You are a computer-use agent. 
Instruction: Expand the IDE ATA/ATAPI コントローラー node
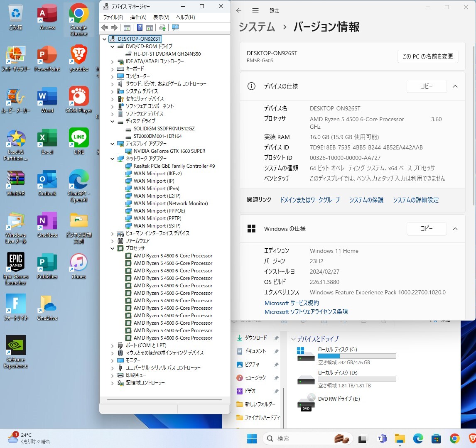[x=112, y=61]
